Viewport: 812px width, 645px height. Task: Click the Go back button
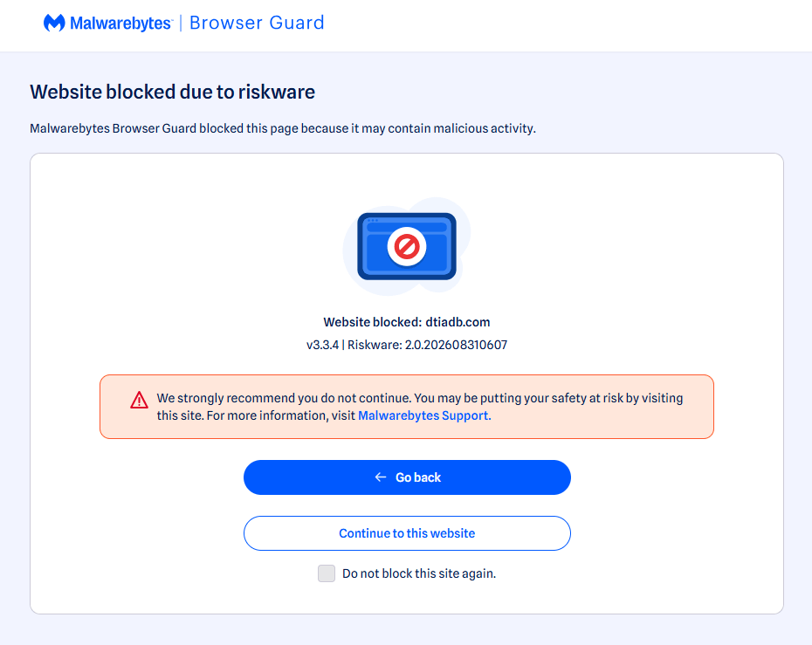407,477
